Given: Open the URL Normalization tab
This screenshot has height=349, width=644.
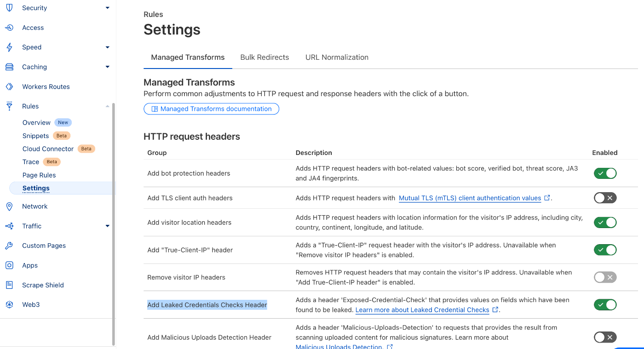Looking at the screenshot, I should (x=337, y=57).
